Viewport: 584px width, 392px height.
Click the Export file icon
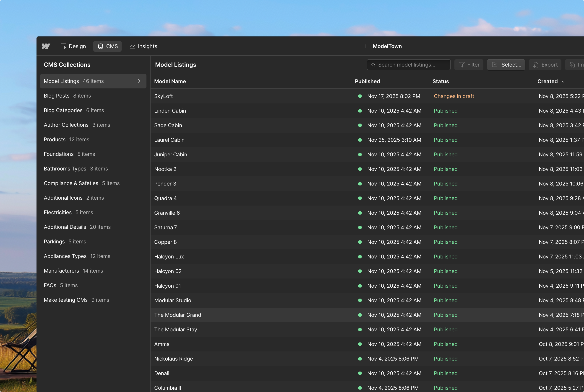(535, 65)
